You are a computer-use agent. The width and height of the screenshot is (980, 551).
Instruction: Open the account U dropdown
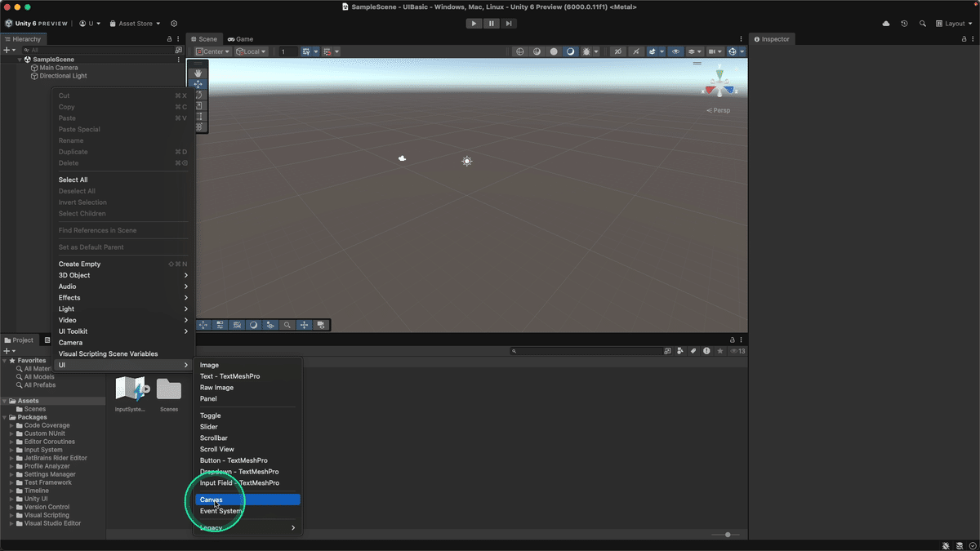click(91, 24)
